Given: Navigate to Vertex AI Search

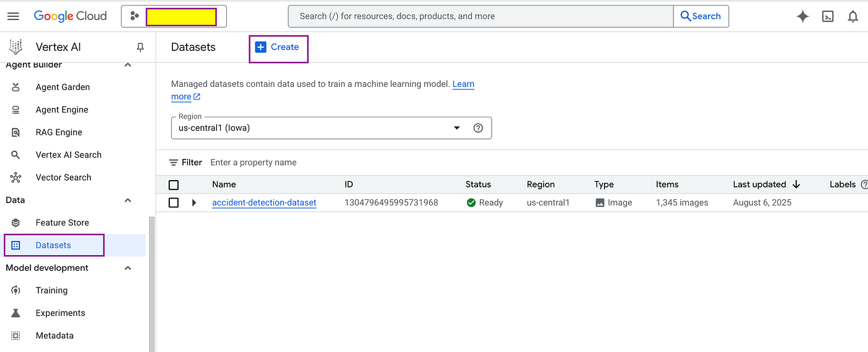Looking at the screenshot, I should [69, 155].
